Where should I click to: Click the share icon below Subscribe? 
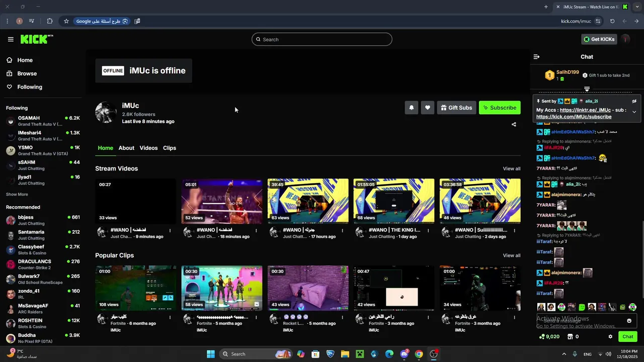click(x=514, y=124)
